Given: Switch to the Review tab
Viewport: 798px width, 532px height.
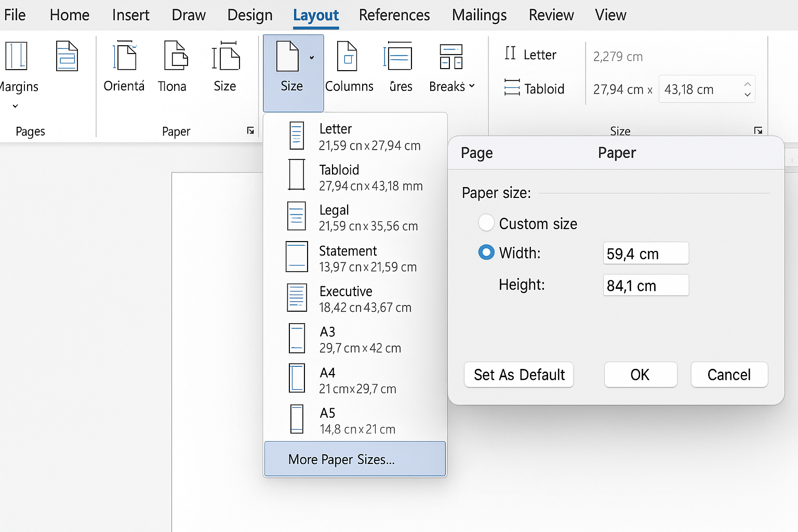Looking at the screenshot, I should [x=551, y=15].
